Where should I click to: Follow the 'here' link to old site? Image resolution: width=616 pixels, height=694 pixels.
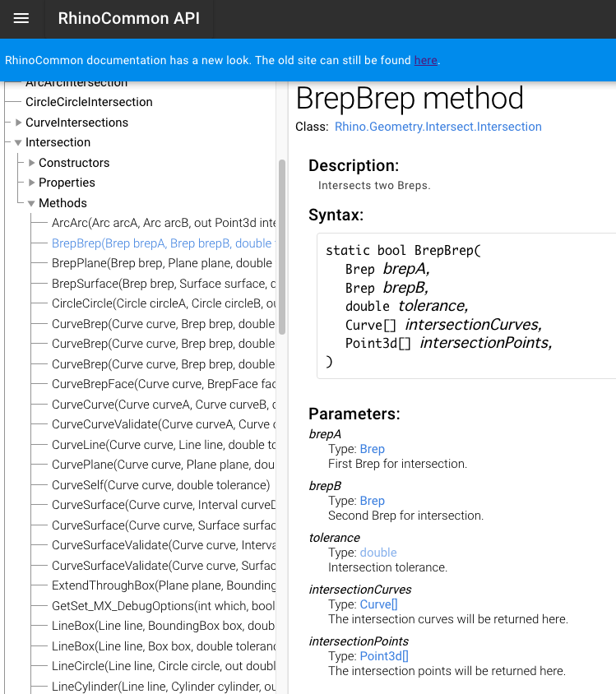(x=426, y=60)
